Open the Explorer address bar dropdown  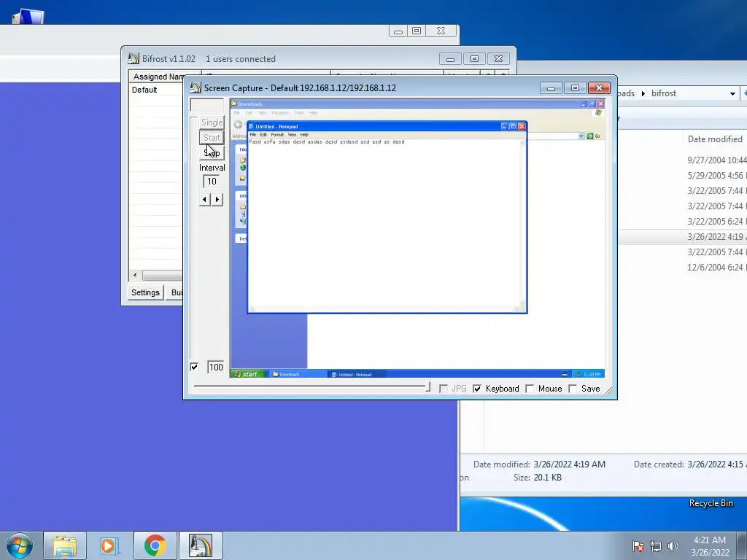(732, 93)
